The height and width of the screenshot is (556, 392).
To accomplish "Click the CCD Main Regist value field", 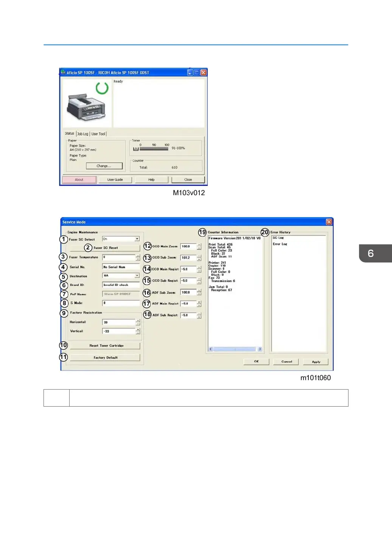I will (188, 269).
